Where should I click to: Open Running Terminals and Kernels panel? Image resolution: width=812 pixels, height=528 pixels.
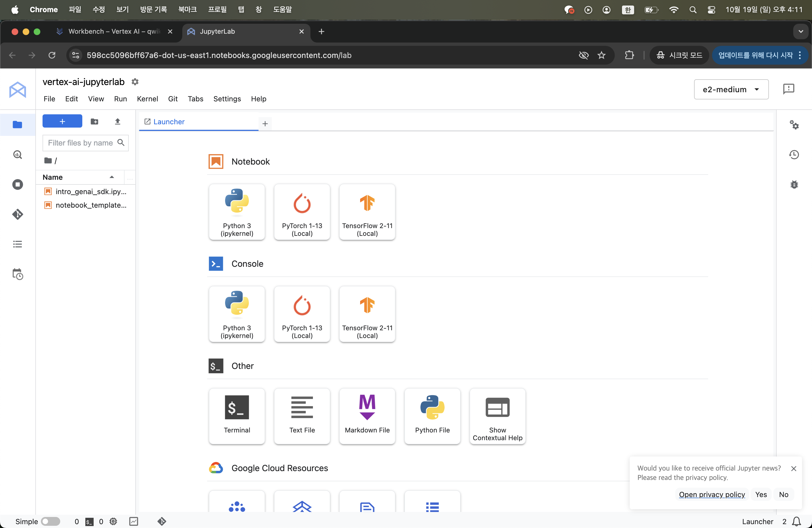coord(17,184)
